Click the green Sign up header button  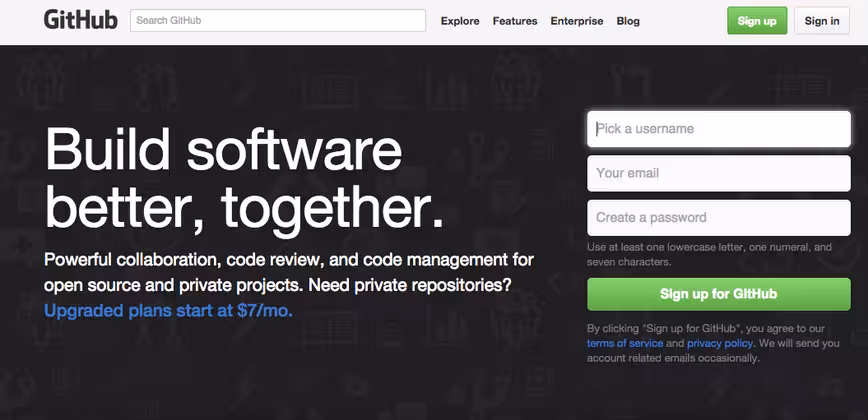757,20
